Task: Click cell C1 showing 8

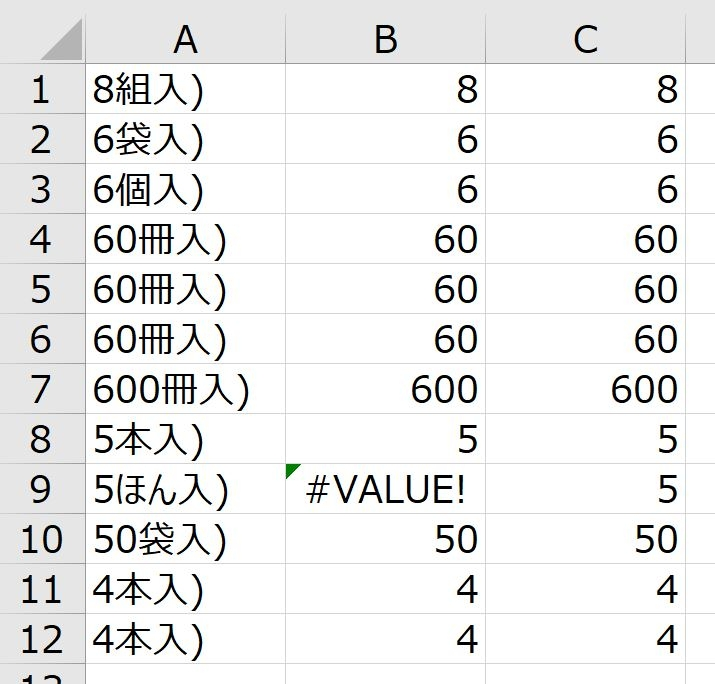Action: pyautogui.click(x=585, y=89)
